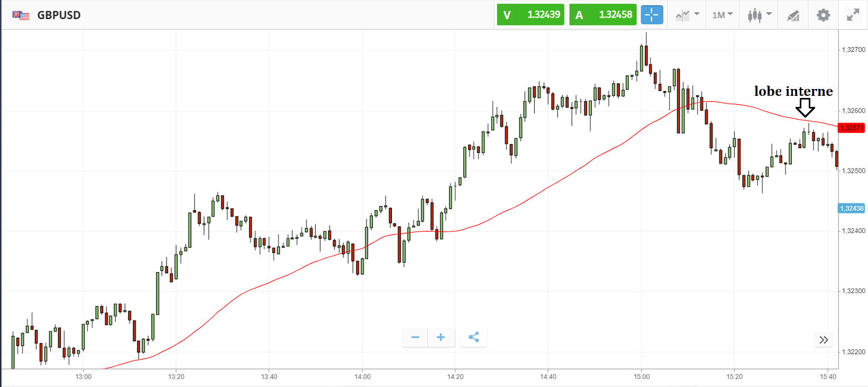
Task: Click the 14:00 time axis label
Action: coord(362,377)
